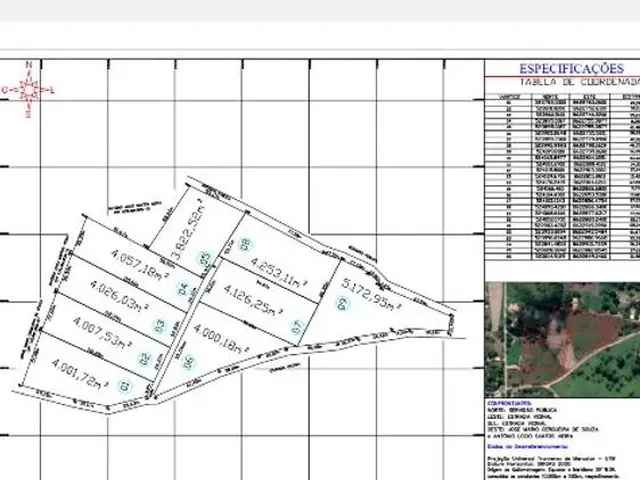Select lot number 05 circle marker
640x480 pixels.
point(205,259)
